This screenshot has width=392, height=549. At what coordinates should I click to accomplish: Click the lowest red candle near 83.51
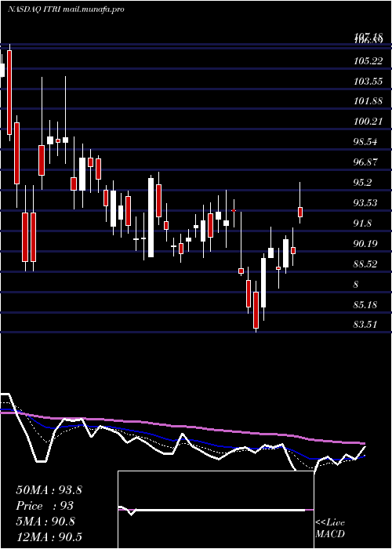point(256,311)
